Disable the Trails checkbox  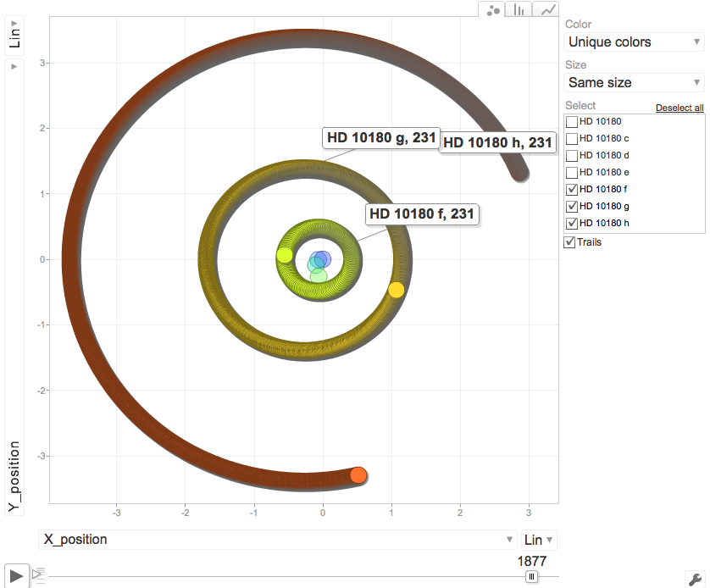coord(570,242)
